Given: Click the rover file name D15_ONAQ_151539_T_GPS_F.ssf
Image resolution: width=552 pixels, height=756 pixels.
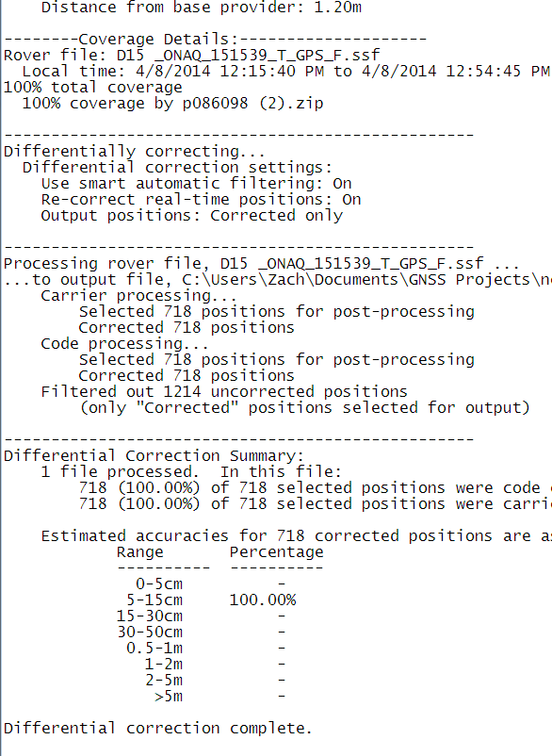Looking at the screenshot, I should pos(248,55).
